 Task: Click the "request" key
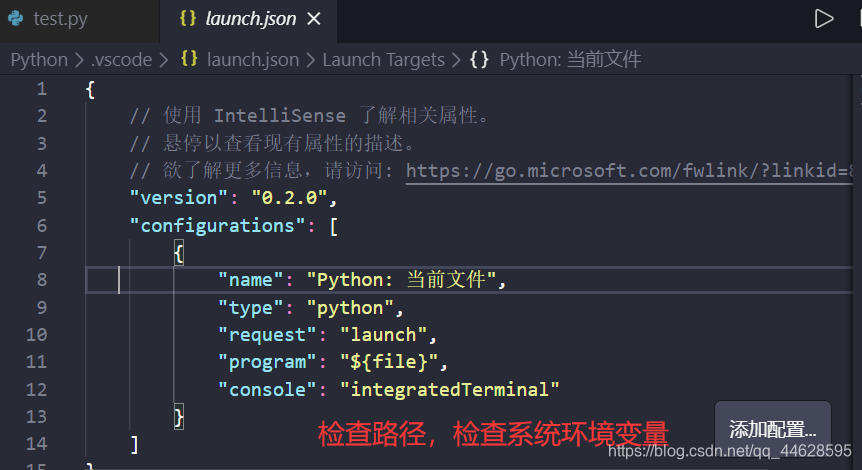click(267, 335)
